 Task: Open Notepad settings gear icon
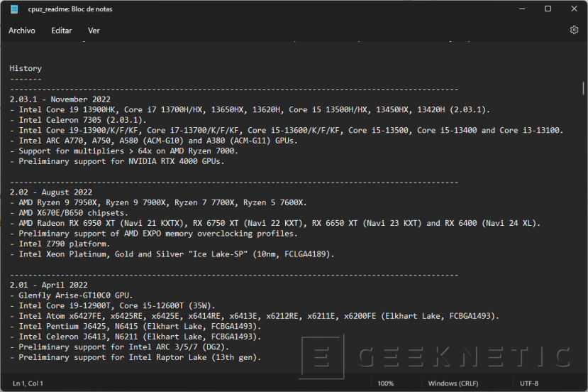(x=574, y=30)
